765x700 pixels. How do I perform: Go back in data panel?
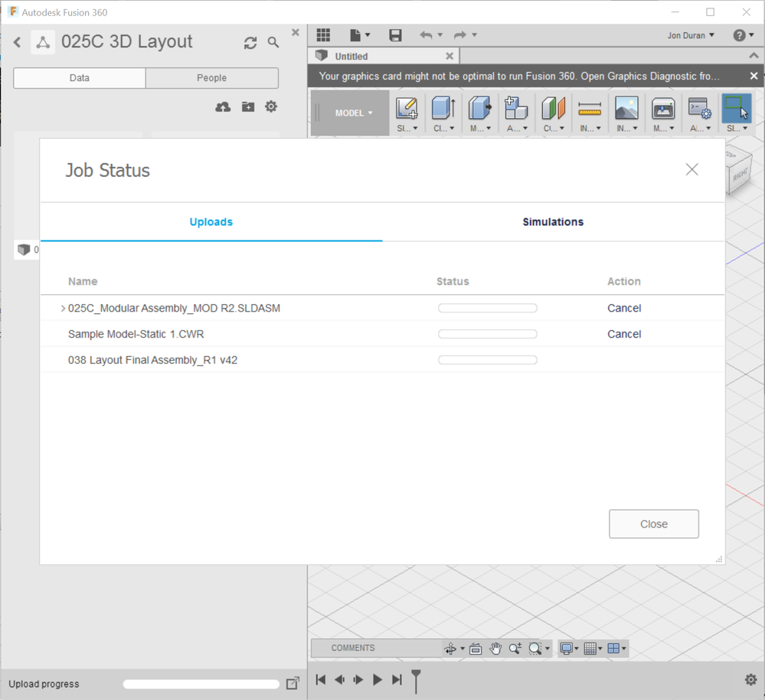(17, 42)
